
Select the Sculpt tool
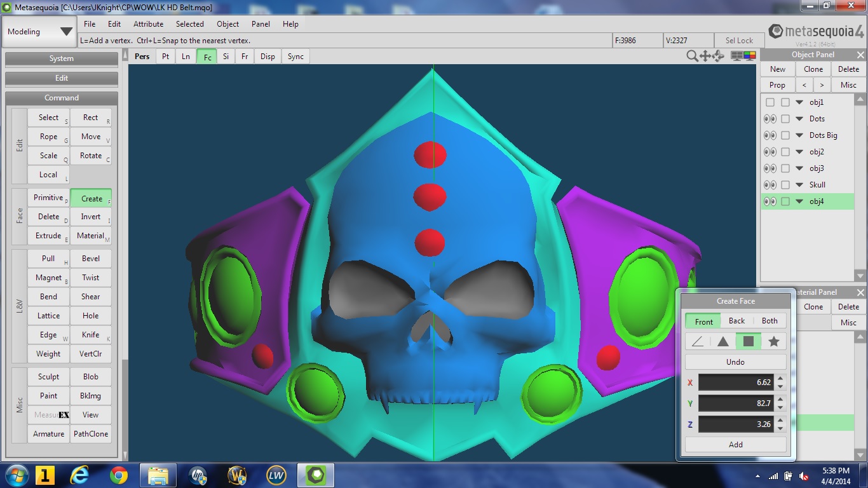[48, 377]
